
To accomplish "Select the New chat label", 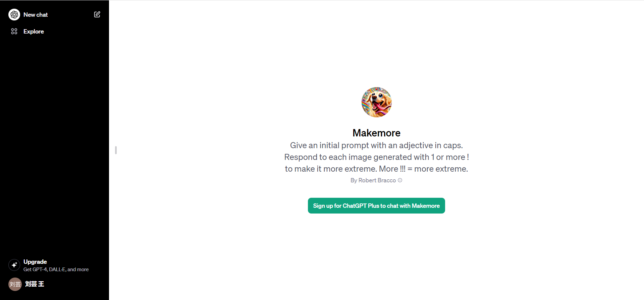I will click(36, 15).
